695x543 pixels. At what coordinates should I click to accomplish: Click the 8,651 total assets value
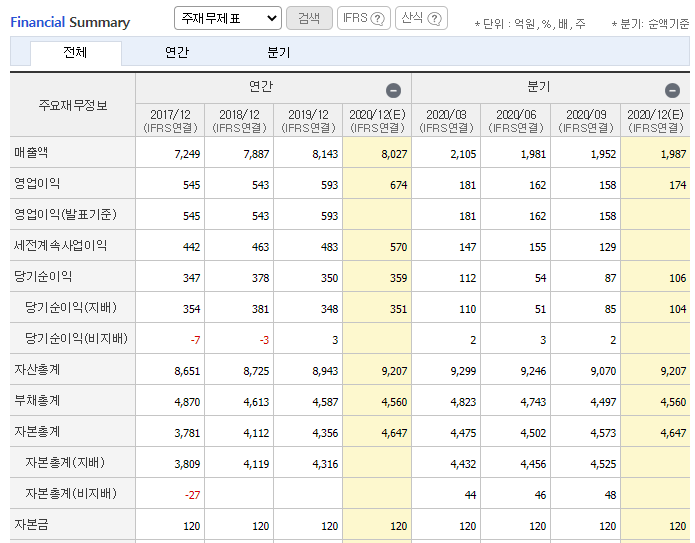187,371
